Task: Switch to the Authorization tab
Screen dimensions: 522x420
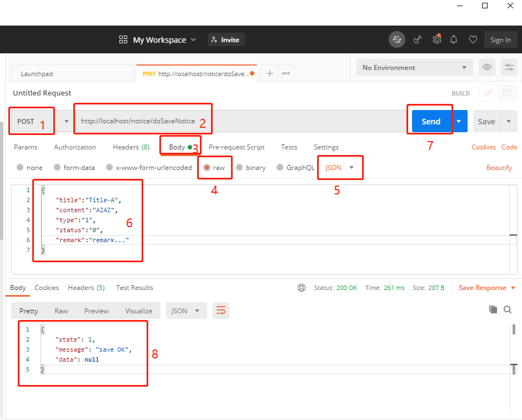Action: point(75,147)
